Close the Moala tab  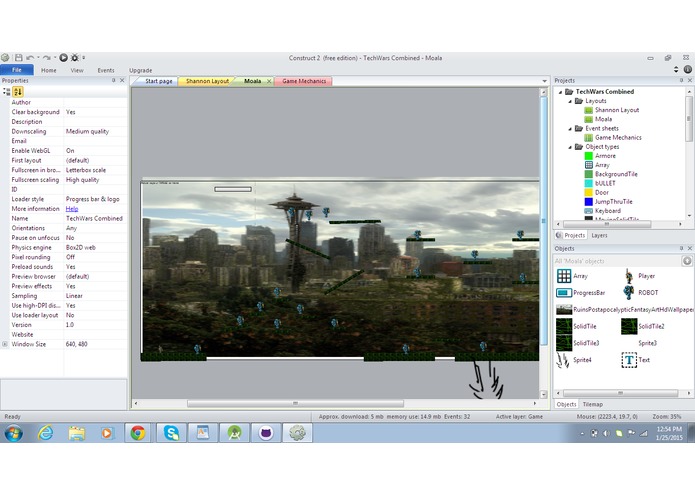point(269,81)
